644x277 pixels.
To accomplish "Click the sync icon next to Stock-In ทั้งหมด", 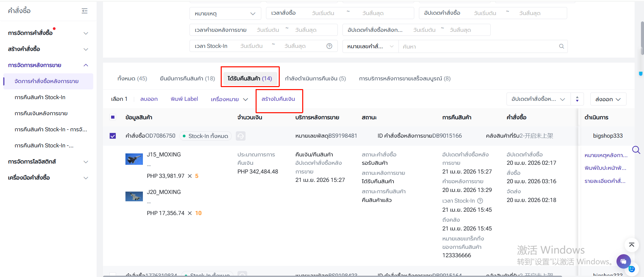I will (240, 136).
